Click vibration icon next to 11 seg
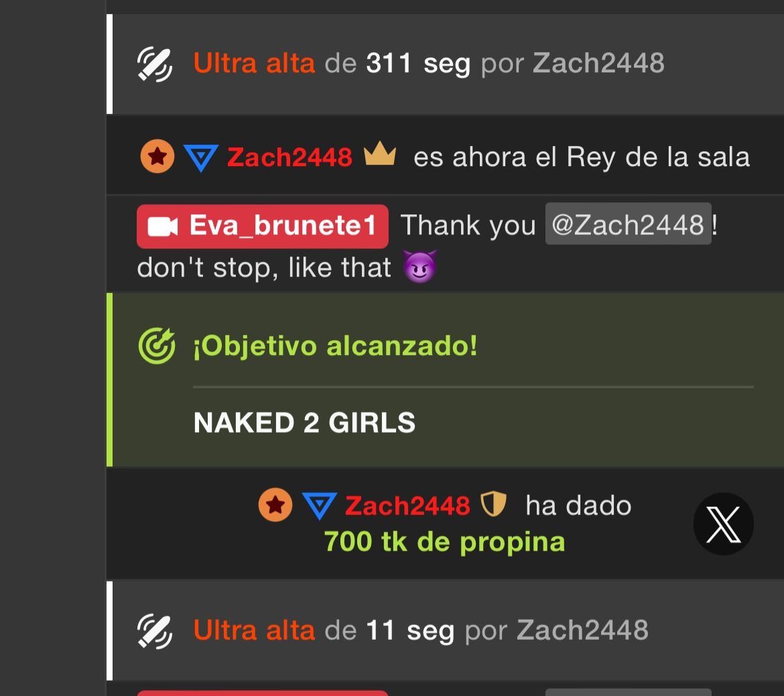 click(x=155, y=632)
